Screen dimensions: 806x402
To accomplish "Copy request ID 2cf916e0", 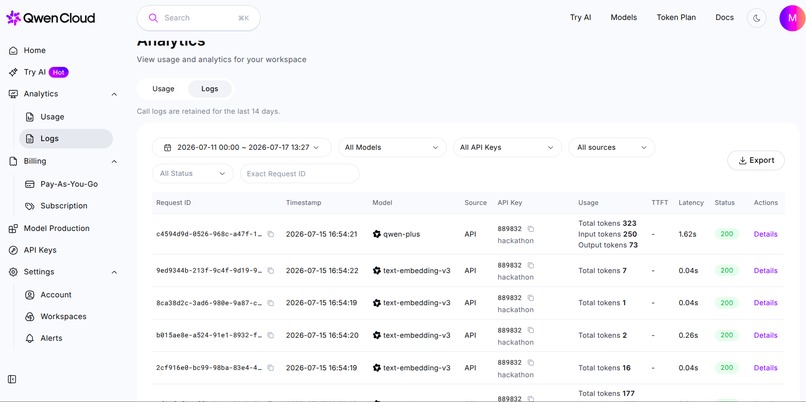I will tap(270, 368).
